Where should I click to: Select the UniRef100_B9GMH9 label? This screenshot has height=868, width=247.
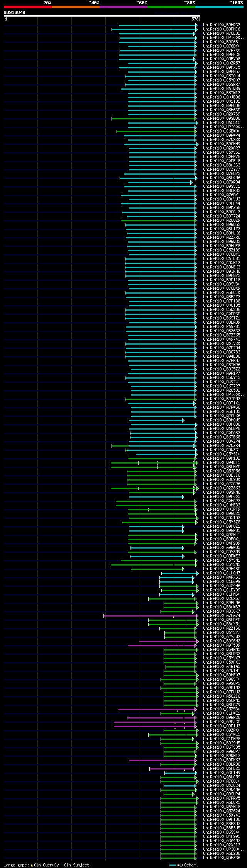(222, 144)
